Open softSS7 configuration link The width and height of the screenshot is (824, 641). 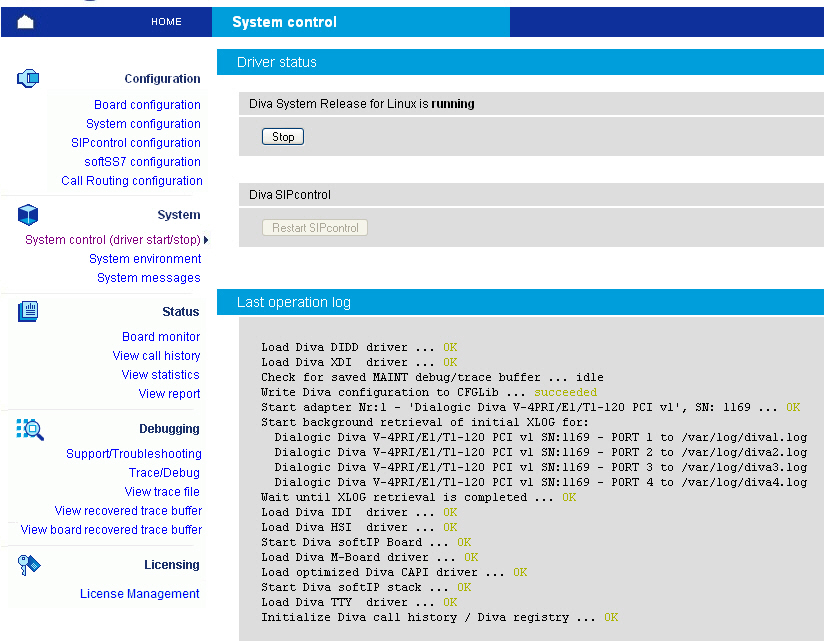(142, 162)
